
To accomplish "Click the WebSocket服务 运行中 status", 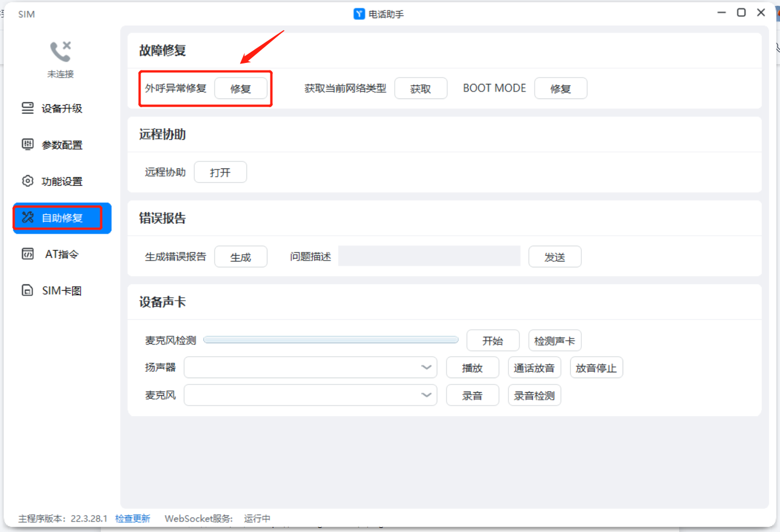I will pyautogui.click(x=217, y=519).
